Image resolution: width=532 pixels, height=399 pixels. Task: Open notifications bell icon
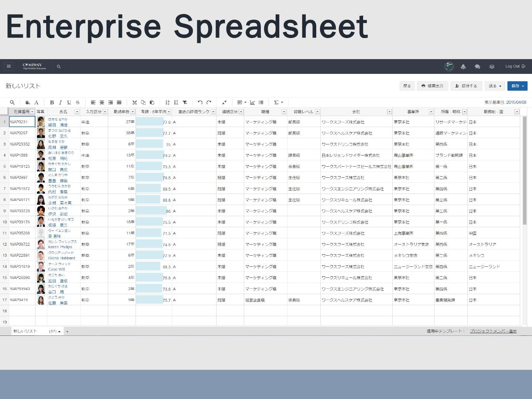coord(463,66)
